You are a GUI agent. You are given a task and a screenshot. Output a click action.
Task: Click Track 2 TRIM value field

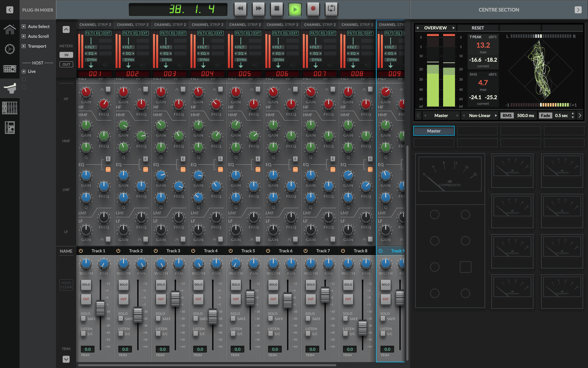(x=125, y=349)
